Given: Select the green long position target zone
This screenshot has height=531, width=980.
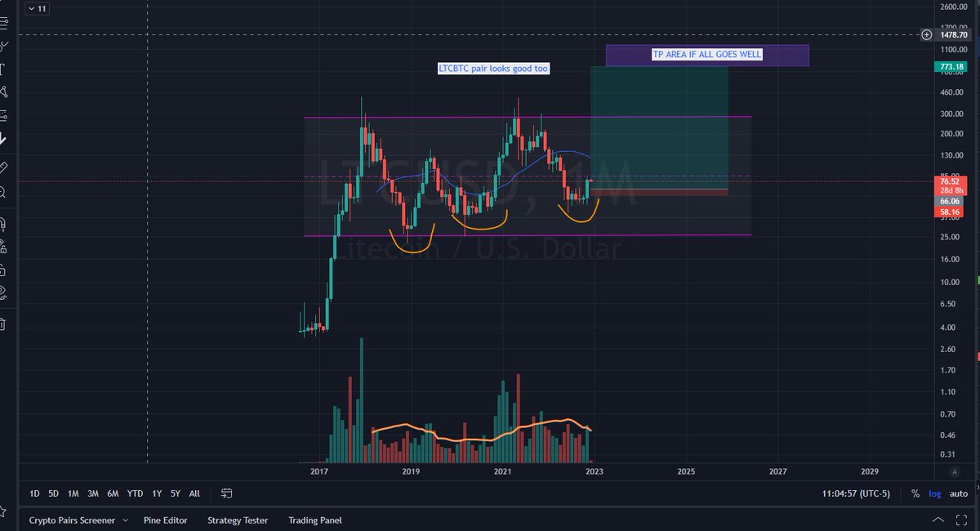Looking at the screenshot, I should [x=659, y=127].
